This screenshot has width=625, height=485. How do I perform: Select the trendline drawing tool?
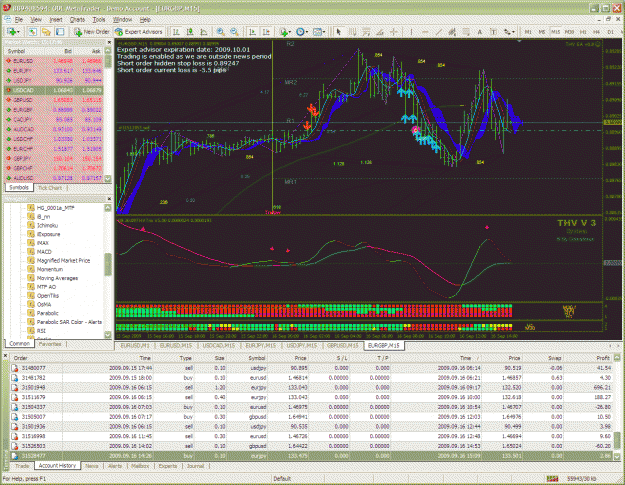(438, 32)
